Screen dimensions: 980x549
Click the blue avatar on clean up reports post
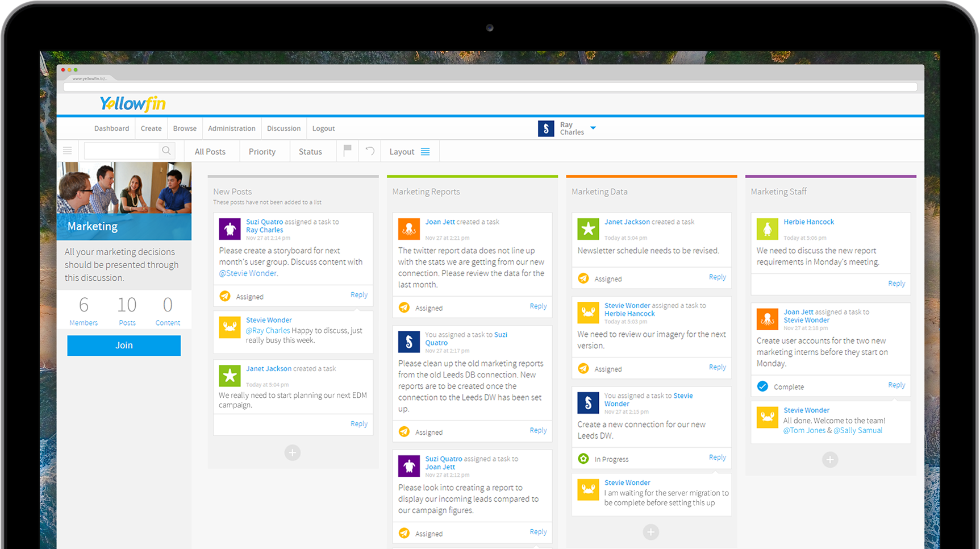(x=409, y=342)
